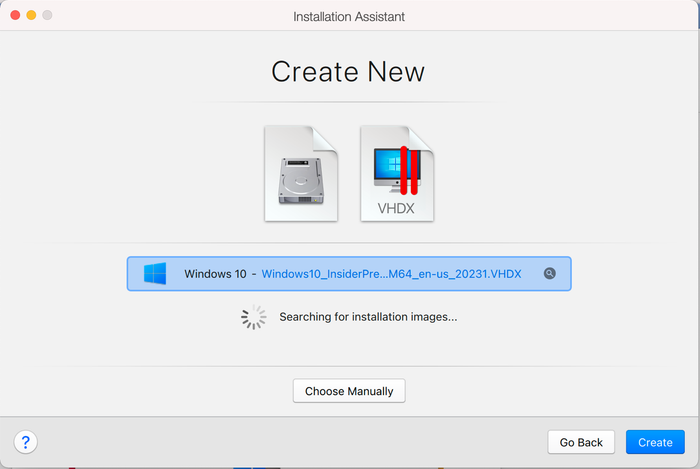Click the Windows logo in the image row
Image resolution: width=700 pixels, height=469 pixels.
tap(155, 274)
